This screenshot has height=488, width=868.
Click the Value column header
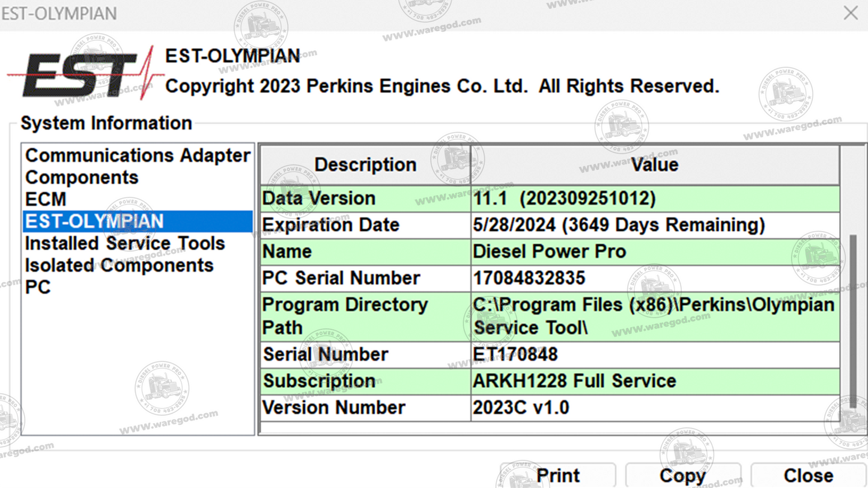point(654,164)
